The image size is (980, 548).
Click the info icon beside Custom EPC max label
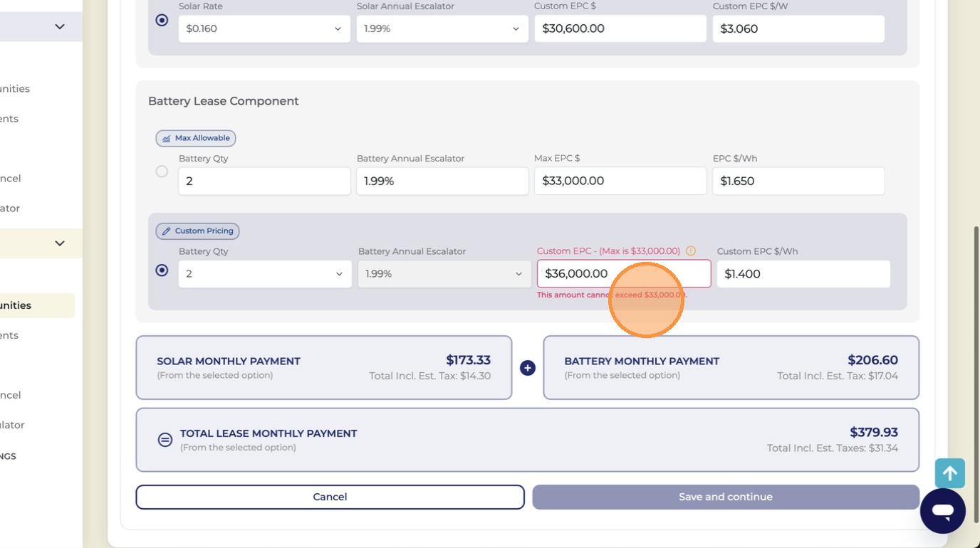coord(690,251)
